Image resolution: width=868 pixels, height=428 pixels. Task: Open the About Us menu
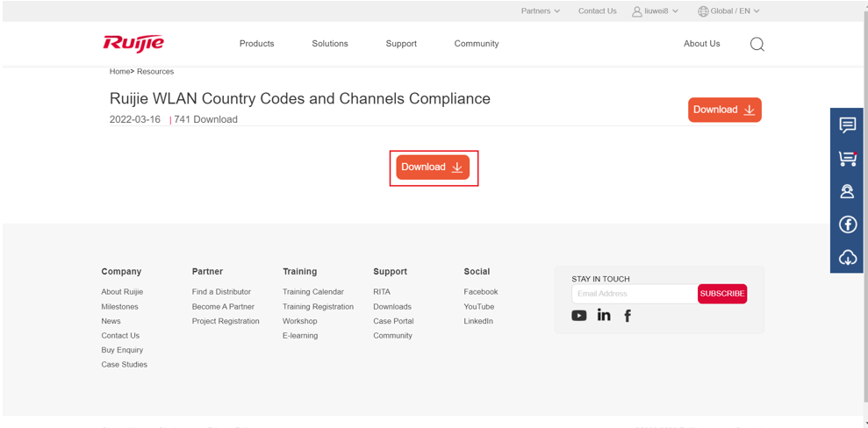click(702, 44)
